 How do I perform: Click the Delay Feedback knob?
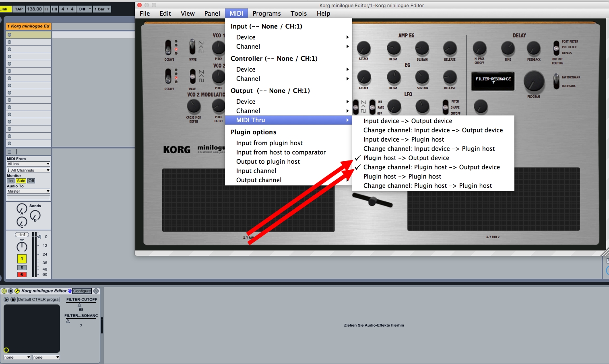[x=533, y=48]
